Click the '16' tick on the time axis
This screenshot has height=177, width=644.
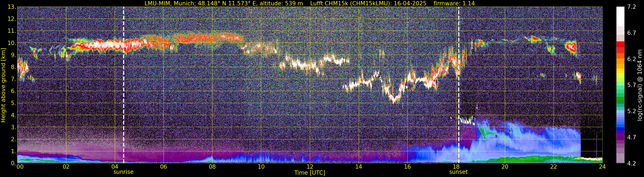(407, 167)
